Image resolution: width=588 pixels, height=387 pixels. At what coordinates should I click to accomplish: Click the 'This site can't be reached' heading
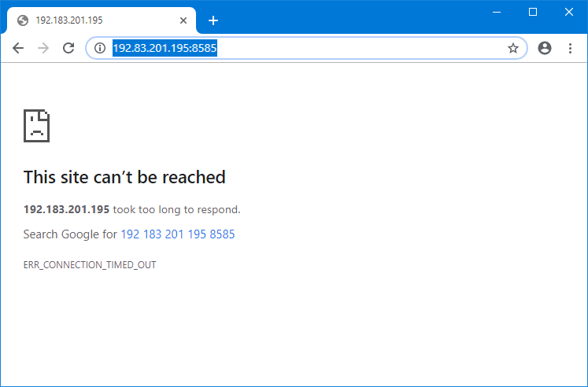tap(124, 177)
